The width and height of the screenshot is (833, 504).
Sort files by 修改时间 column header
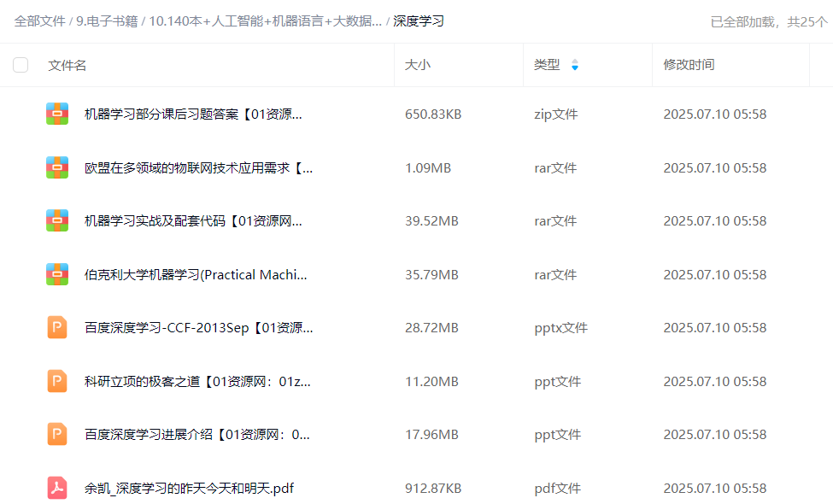(x=689, y=65)
